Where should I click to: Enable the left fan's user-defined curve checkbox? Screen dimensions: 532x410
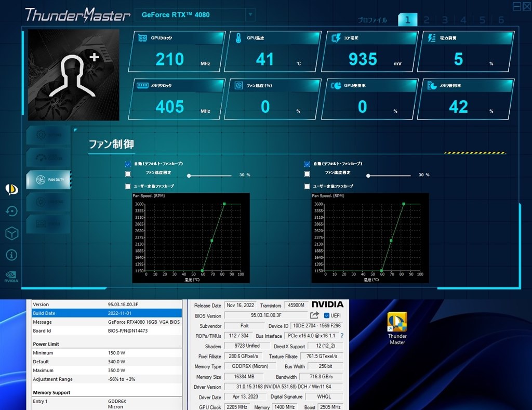[x=128, y=187]
